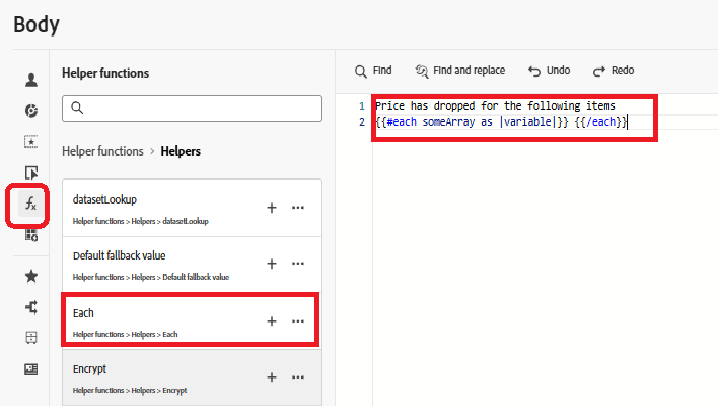Add Encrypt helper with plus icon
Screen dimensions: 725x410
272,377
